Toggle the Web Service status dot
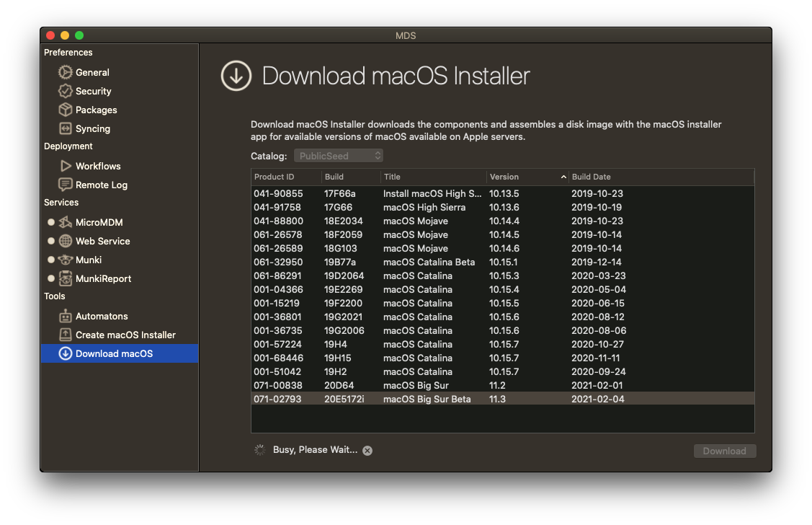 click(x=51, y=241)
